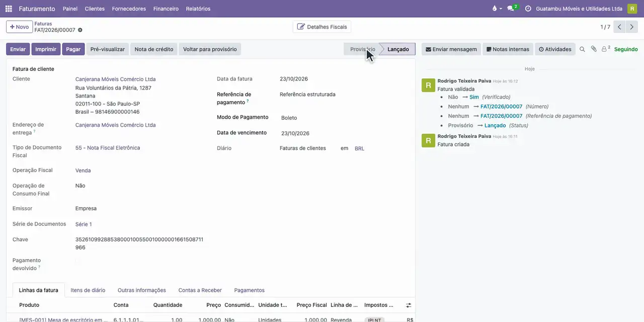Click Enviar mensagem in chatter
Image resolution: width=644 pixels, height=322 pixels.
coord(451,49)
